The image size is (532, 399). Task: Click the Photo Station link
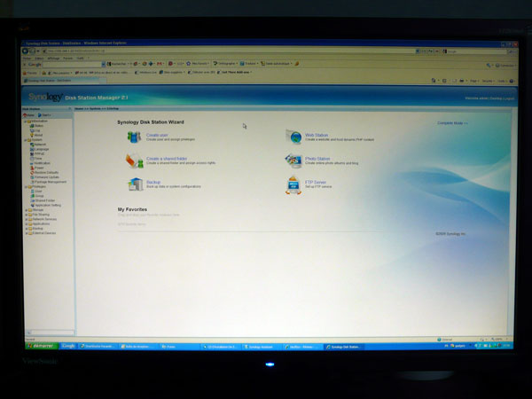(317, 159)
